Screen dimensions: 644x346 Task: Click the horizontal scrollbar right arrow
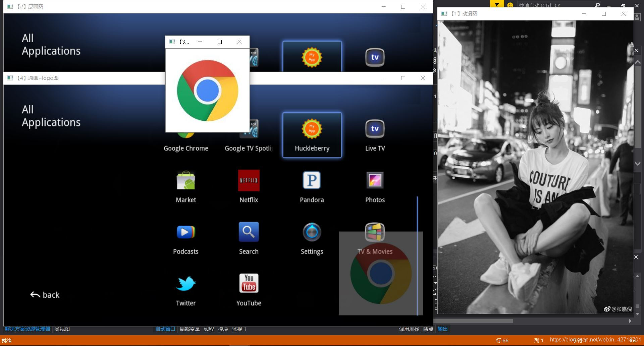[x=630, y=321]
